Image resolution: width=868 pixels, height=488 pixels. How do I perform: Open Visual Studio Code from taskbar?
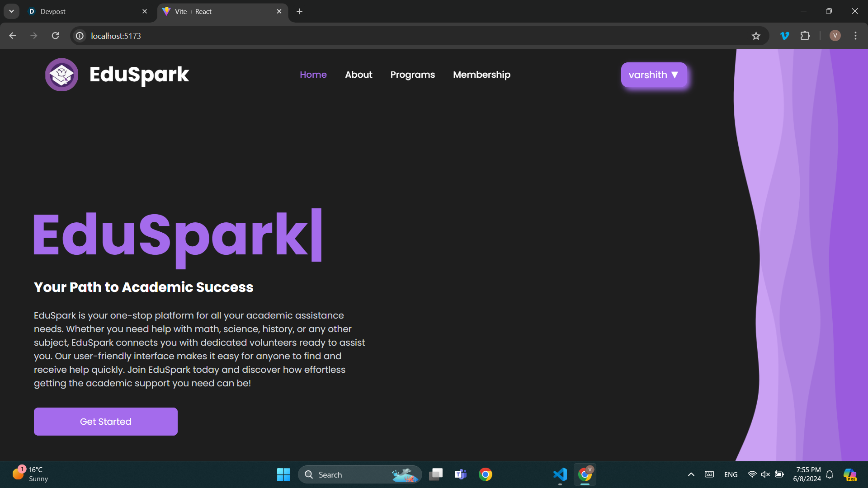click(x=560, y=474)
